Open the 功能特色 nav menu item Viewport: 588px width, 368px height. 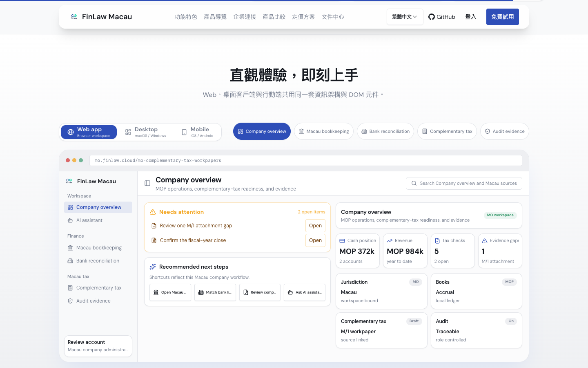(x=186, y=17)
